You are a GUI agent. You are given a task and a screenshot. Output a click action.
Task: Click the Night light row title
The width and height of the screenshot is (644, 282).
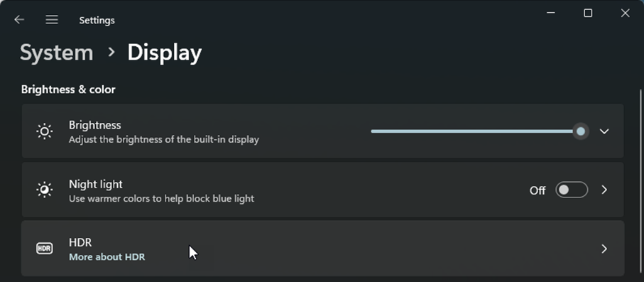pos(96,184)
